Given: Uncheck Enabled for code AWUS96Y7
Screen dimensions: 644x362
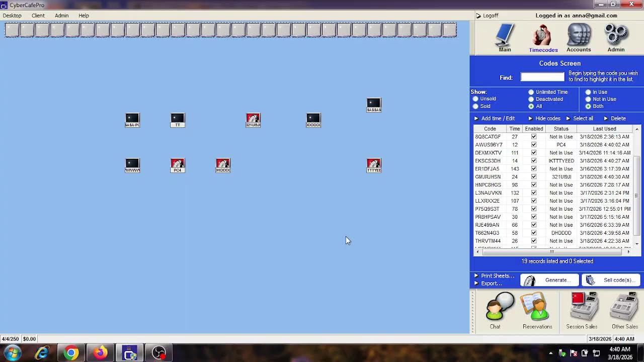Looking at the screenshot, I should (534, 145).
